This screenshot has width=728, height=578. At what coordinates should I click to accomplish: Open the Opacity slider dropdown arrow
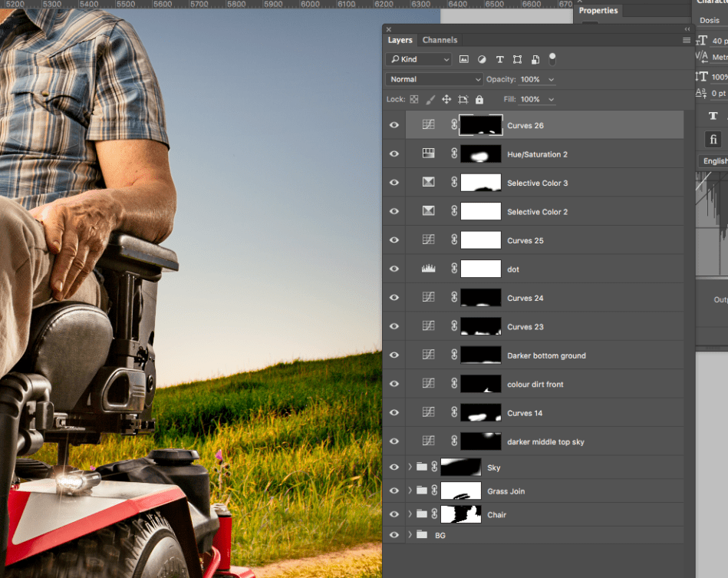pos(551,79)
